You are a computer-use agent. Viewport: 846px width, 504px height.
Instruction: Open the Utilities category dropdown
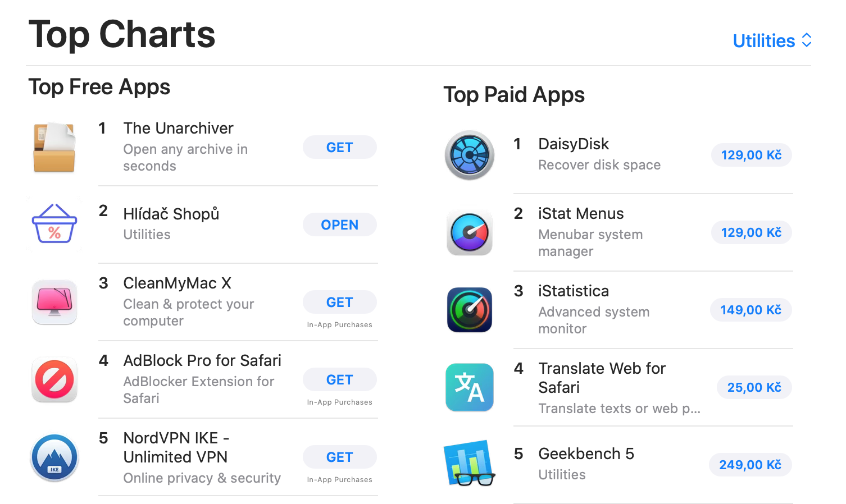[771, 40]
